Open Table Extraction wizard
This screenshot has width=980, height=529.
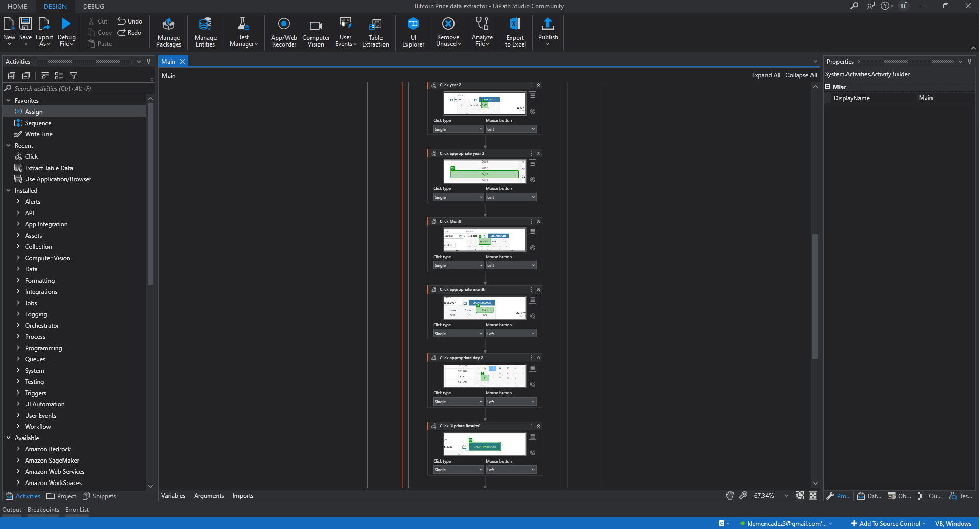(375, 32)
